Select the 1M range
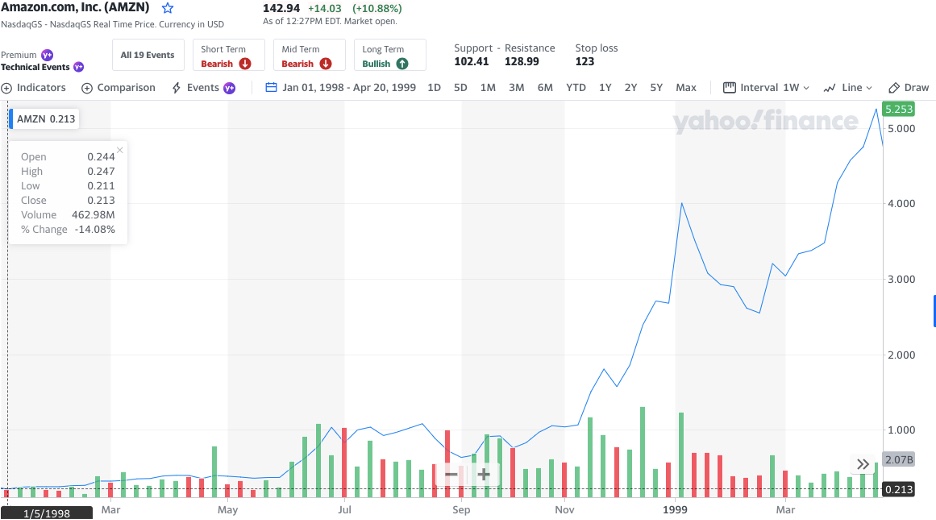 488,87
